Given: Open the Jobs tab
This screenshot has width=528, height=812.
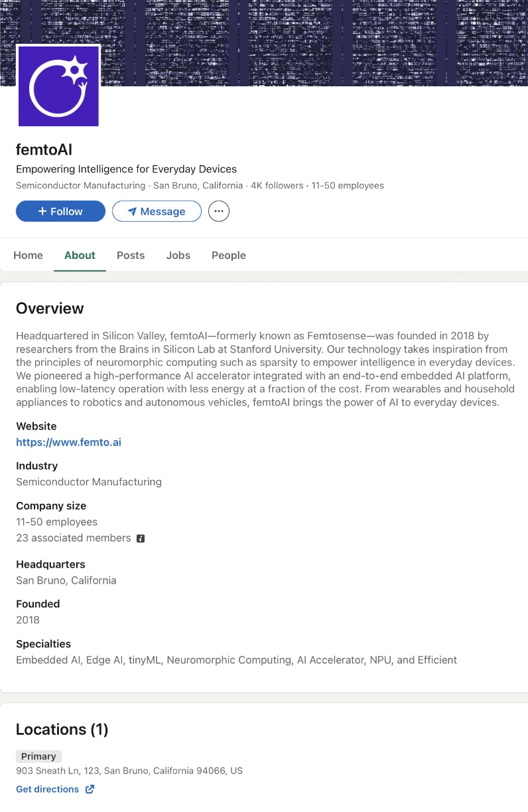Looking at the screenshot, I should click(178, 255).
